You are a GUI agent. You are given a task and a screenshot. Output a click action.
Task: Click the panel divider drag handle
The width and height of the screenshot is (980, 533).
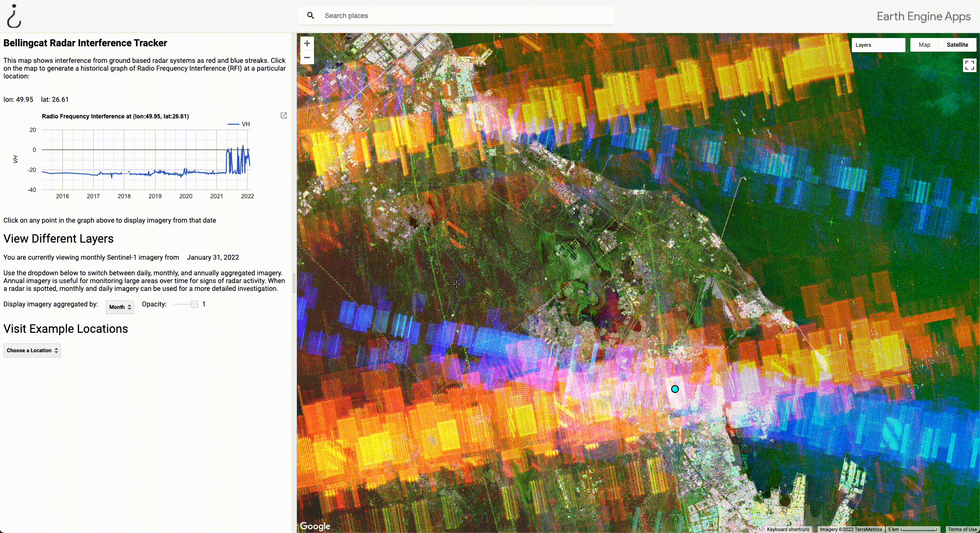coord(294,283)
